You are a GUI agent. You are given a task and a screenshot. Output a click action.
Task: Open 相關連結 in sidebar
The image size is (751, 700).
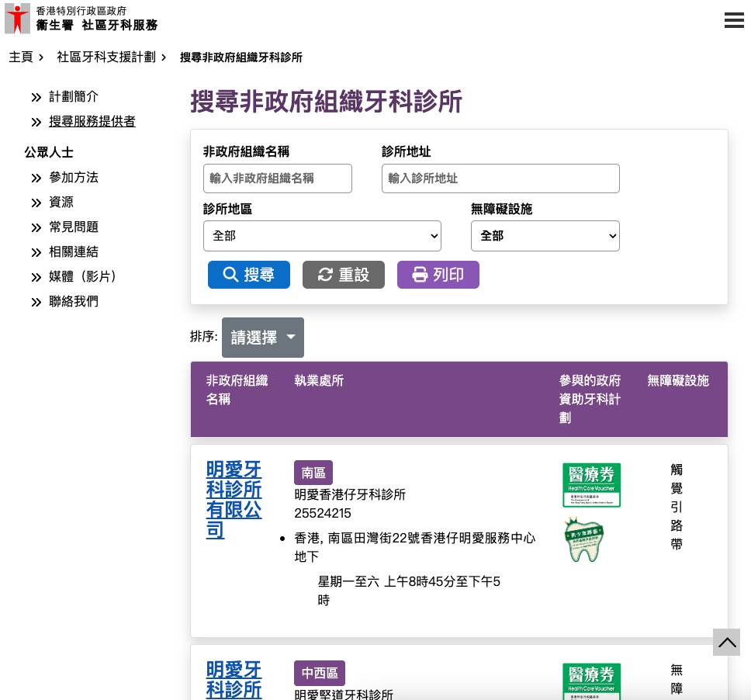click(73, 252)
